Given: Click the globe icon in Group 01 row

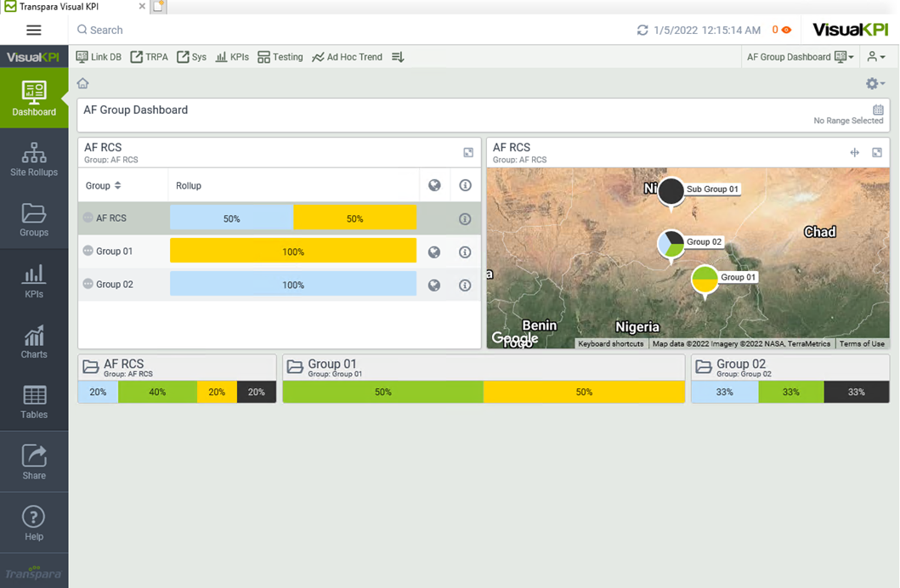Looking at the screenshot, I should pyautogui.click(x=434, y=252).
